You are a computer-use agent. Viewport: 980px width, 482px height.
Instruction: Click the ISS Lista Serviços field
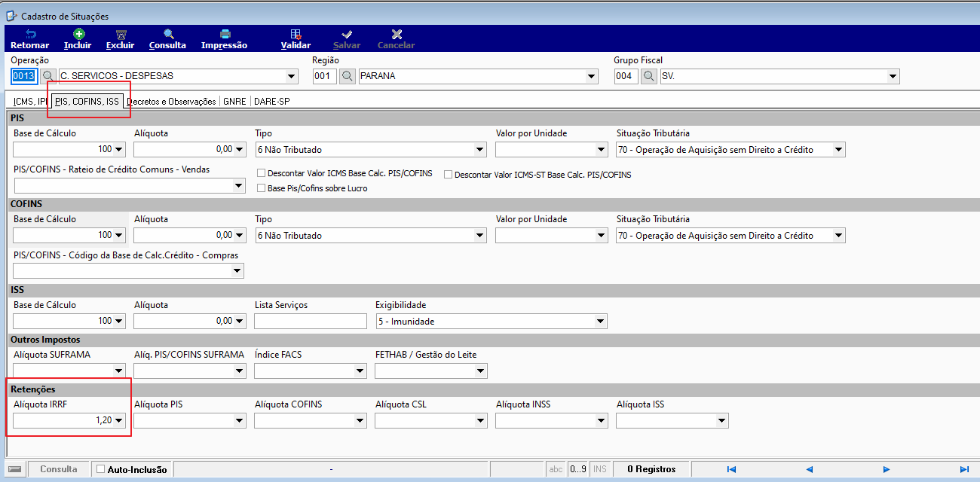310,322
